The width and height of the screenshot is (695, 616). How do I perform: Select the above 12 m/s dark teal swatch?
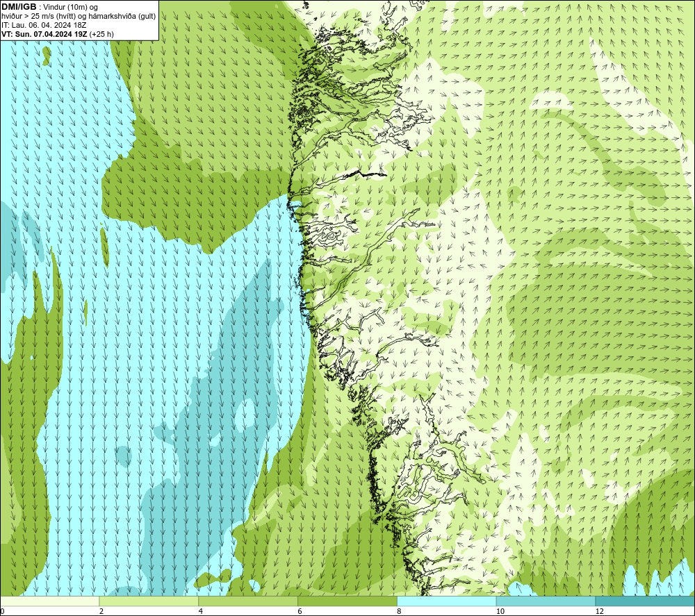pyautogui.click(x=646, y=601)
